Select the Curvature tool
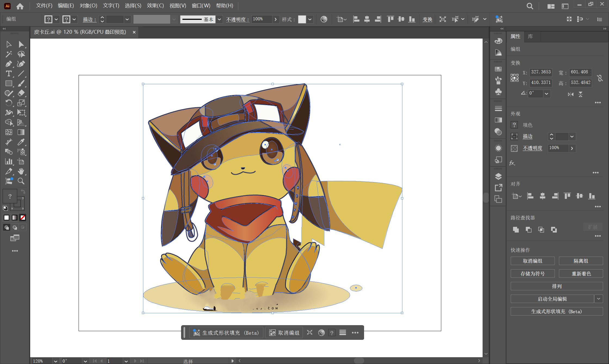The height and width of the screenshot is (364, 609). point(21,64)
